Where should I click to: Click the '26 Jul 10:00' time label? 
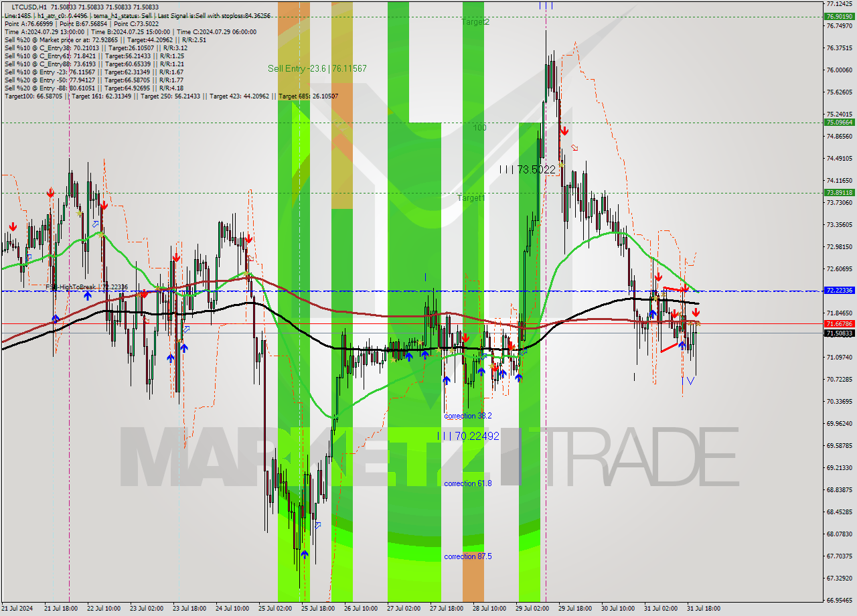[x=361, y=609]
